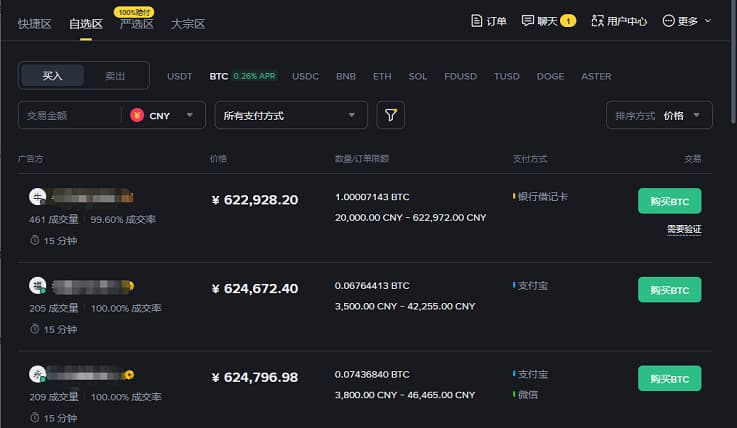737x428 pixels.
Task: Click the 需要验证 link
Action: tap(684, 230)
